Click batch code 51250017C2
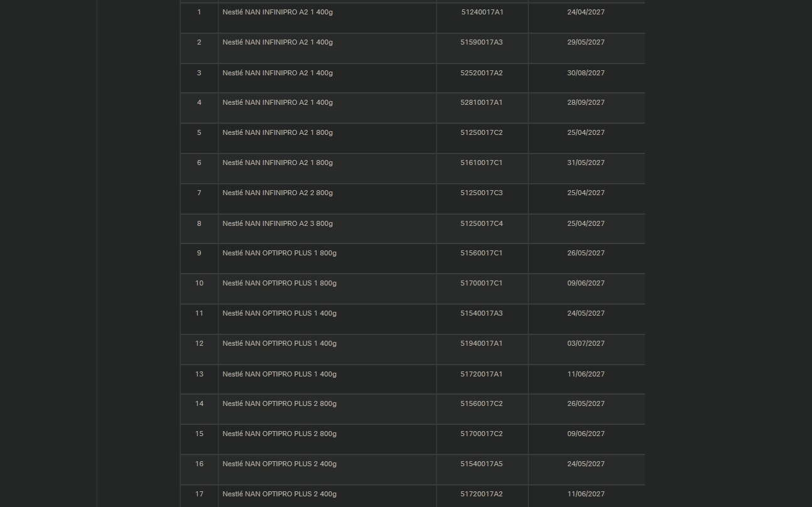812x507 pixels. pyautogui.click(x=481, y=132)
